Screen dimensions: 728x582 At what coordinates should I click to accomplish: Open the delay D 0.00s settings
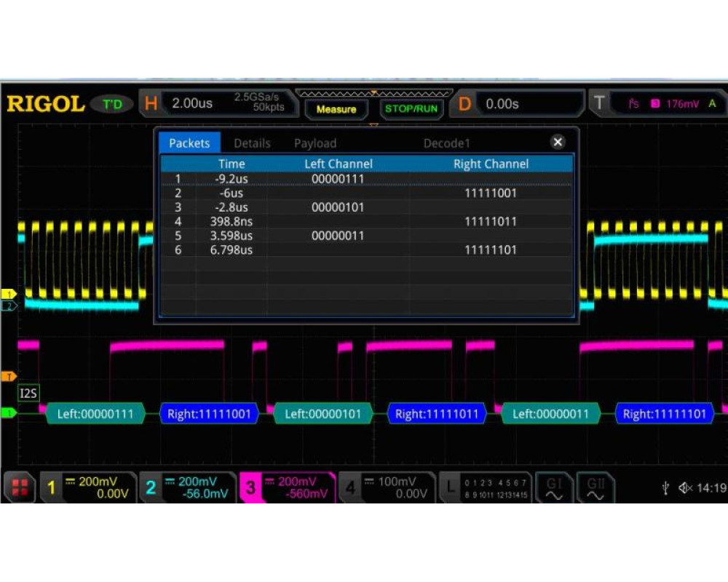click(502, 104)
